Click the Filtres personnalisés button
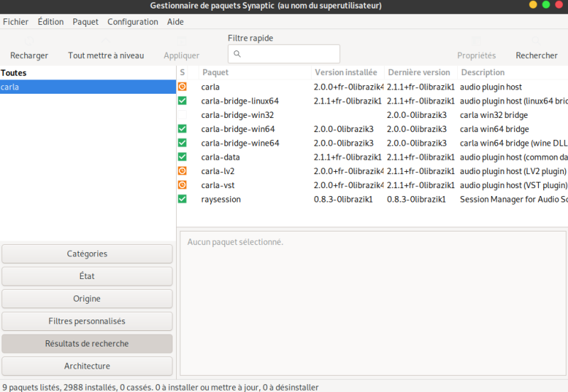This screenshot has width=568, height=392. click(87, 321)
